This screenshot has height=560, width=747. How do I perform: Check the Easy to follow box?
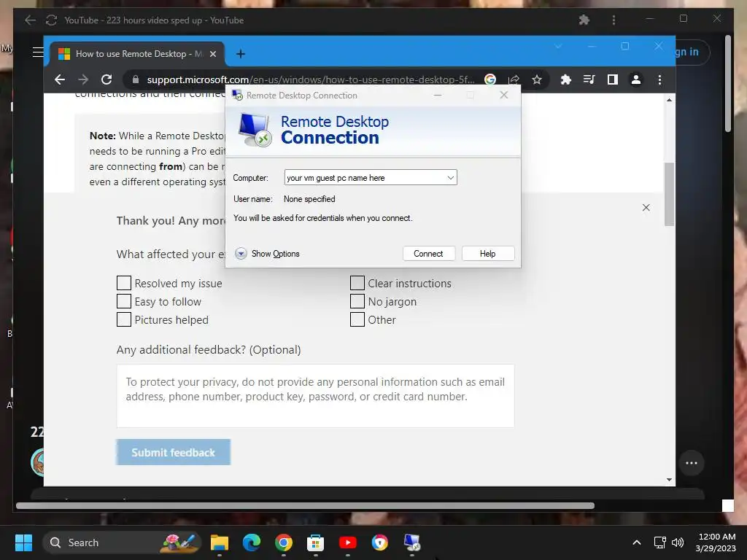tap(124, 301)
